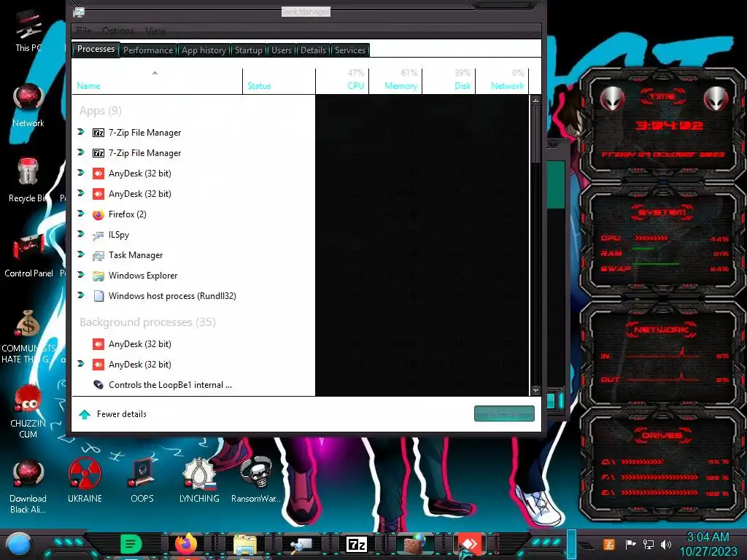This screenshot has width=747, height=560.
Task: Expand the first 7-Zip File Manager row
Action: point(81,132)
